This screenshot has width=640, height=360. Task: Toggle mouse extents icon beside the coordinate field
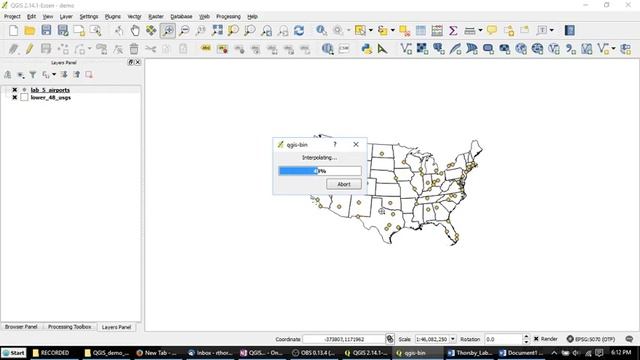(390, 339)
